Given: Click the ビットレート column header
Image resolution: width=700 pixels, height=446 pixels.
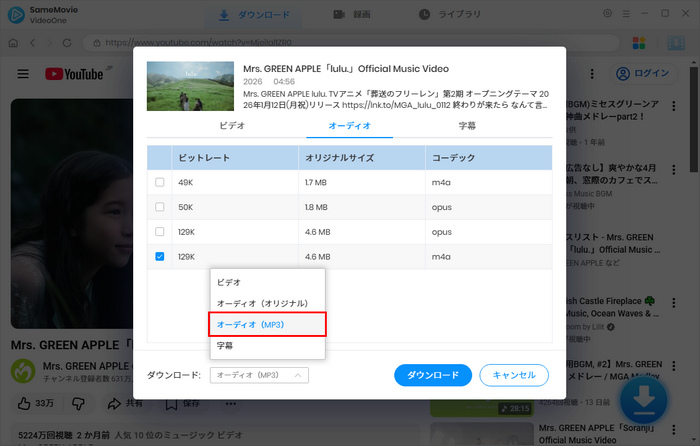Looking at the screenshot, I should click(235, 158).
